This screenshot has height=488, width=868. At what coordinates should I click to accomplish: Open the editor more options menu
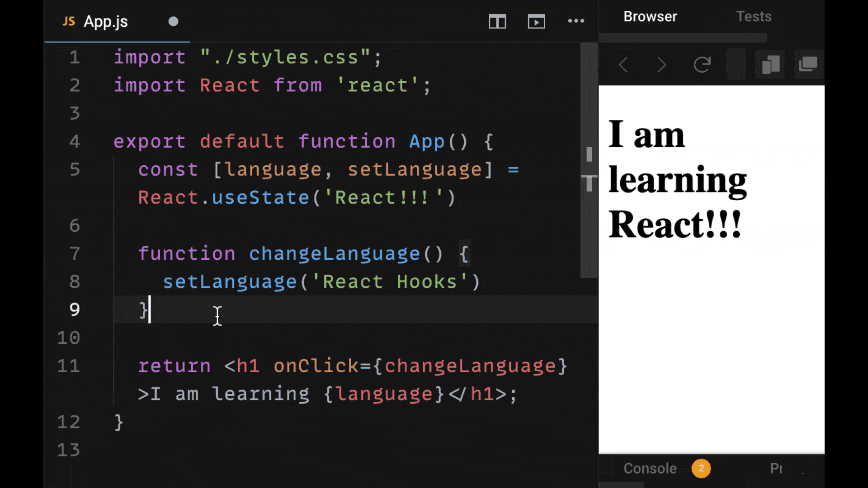point(576,21)
